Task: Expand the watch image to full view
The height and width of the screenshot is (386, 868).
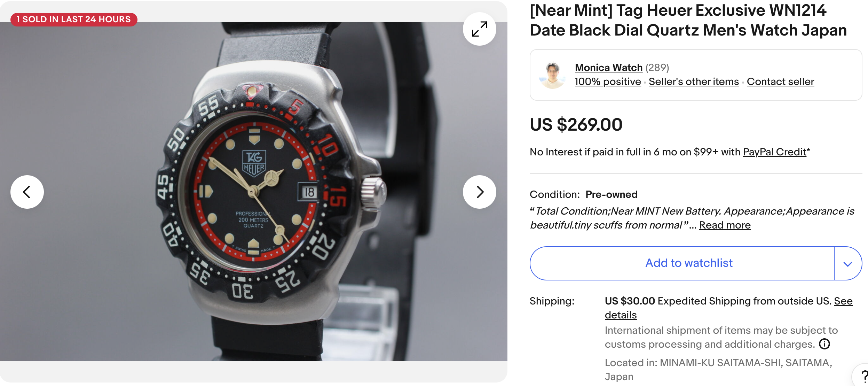Action: coord(479,29)
